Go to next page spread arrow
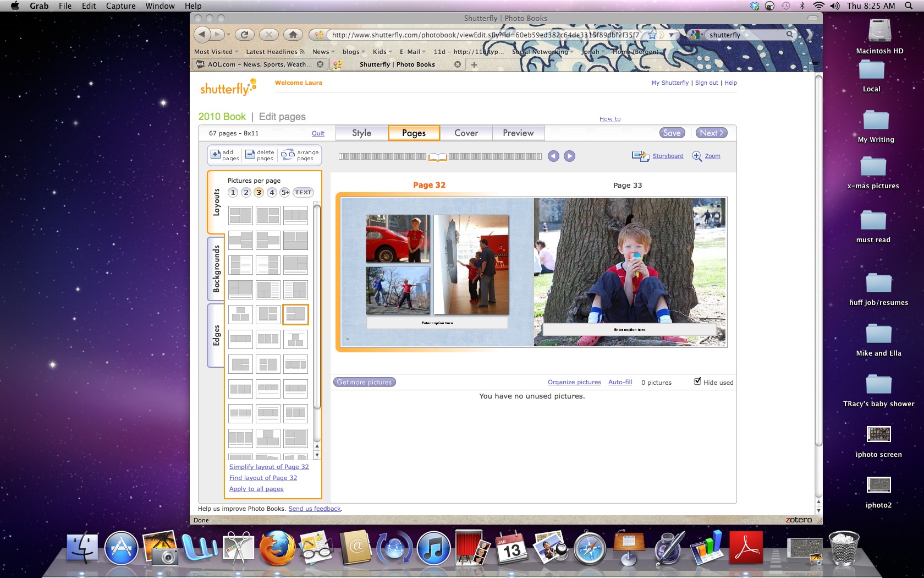Screen dimensions: 924x578 coord(570,156)
